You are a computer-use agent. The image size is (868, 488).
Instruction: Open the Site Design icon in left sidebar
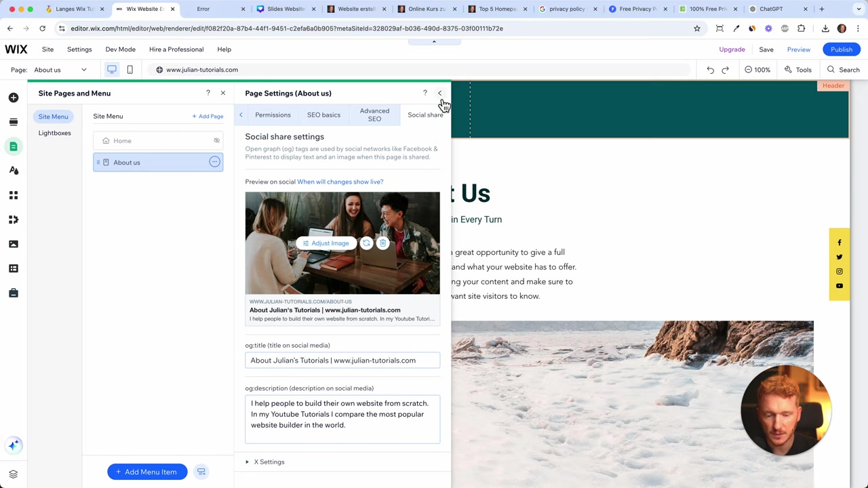[14, 171]
